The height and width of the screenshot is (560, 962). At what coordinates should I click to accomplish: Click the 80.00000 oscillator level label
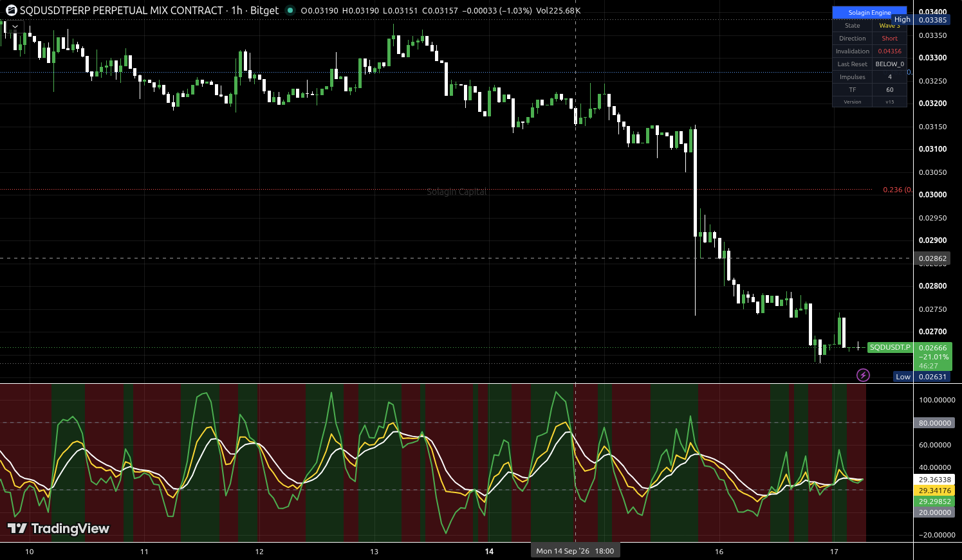tap(934, 423)
